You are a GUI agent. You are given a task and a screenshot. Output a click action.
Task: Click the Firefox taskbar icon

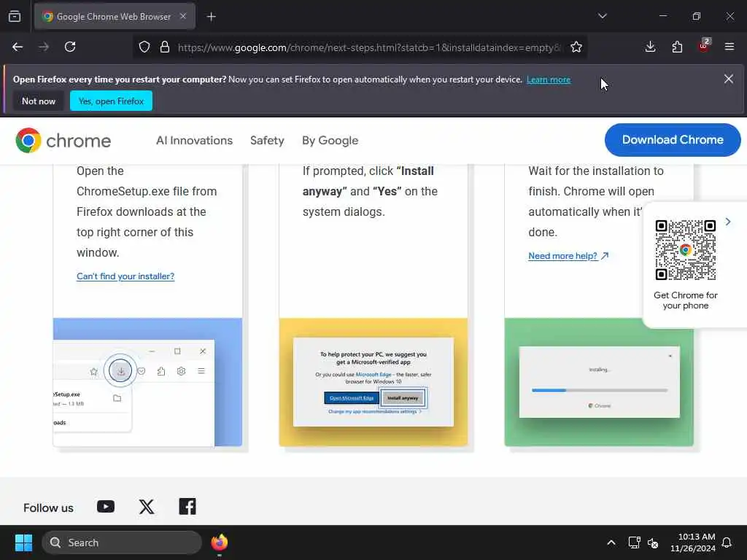[x=219, y=542]
